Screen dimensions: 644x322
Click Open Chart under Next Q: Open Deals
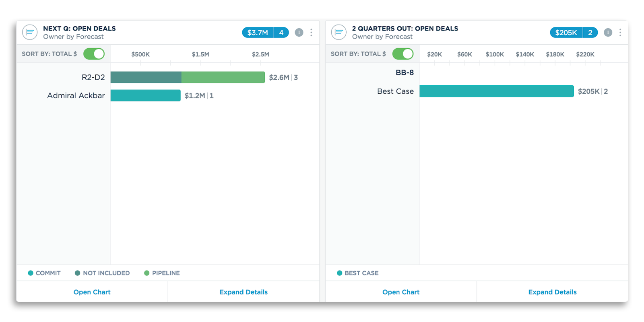(92, 292)
